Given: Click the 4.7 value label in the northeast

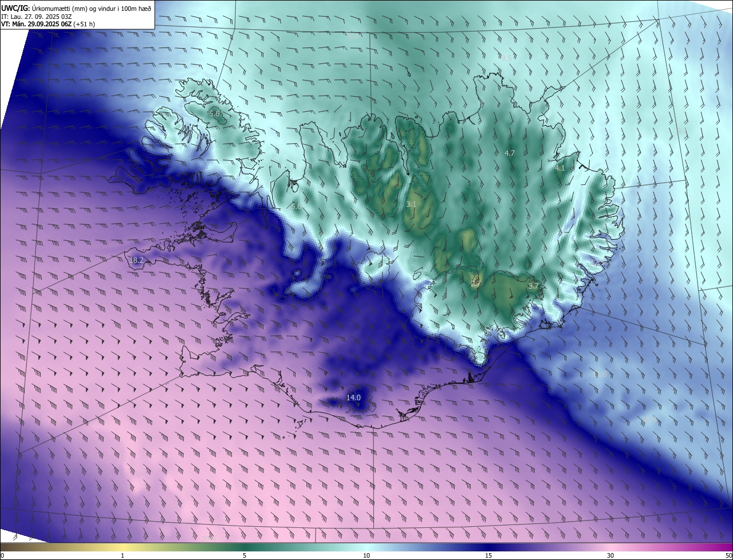Looking at the screenshot, I should point(510,153).
